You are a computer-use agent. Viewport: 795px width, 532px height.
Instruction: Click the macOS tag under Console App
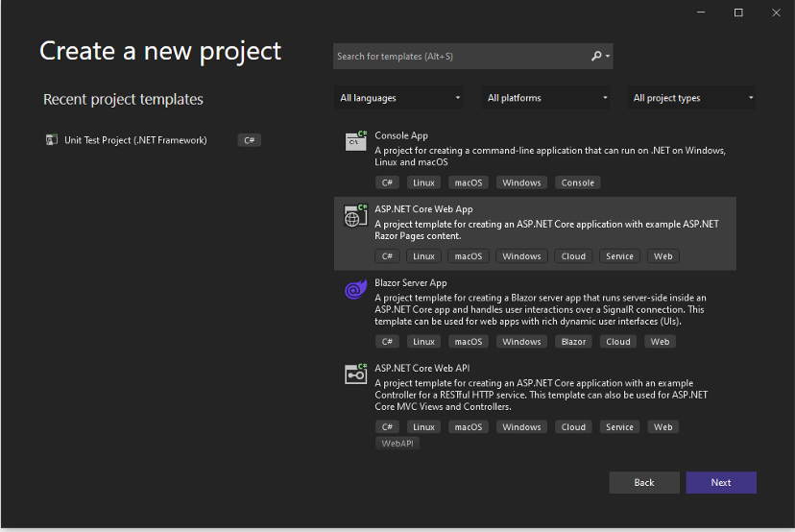click(x=468, y=182)
